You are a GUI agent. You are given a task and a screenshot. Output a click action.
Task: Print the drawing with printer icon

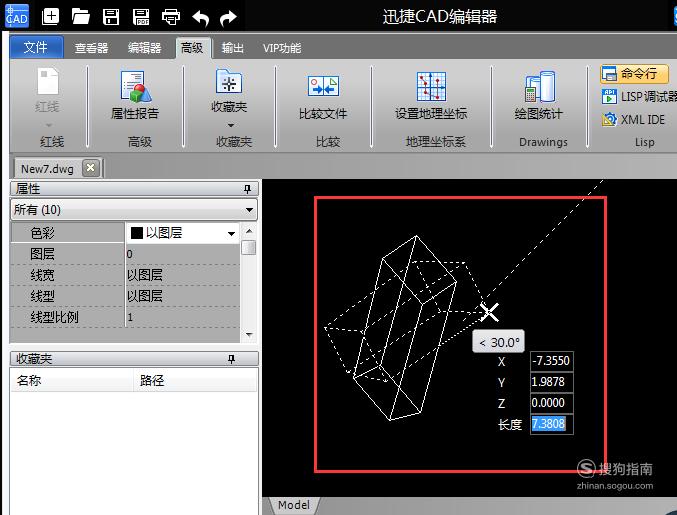(171, 17)
